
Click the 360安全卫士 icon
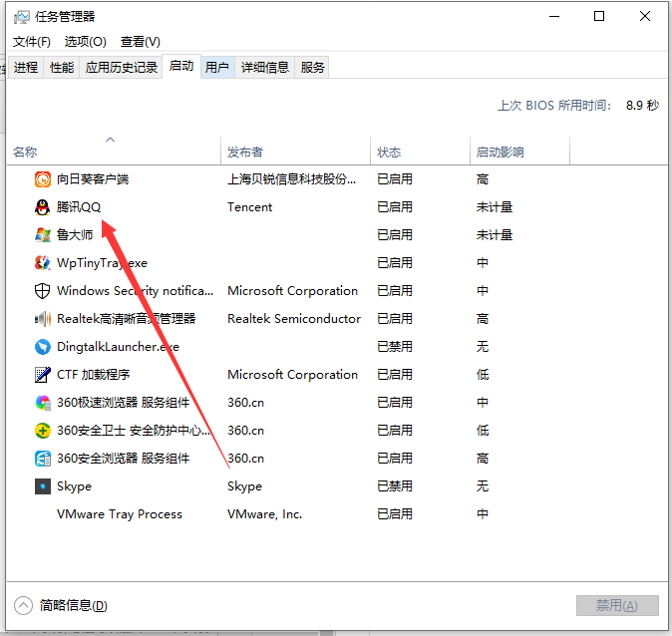(43, 431)
